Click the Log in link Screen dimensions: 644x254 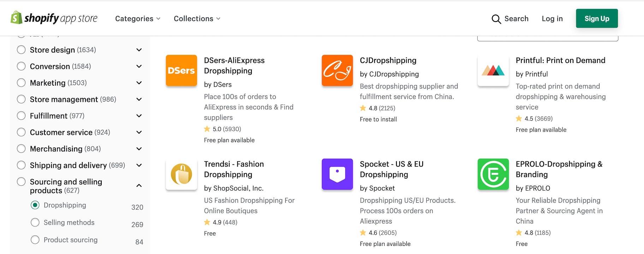tap(552, 19)
